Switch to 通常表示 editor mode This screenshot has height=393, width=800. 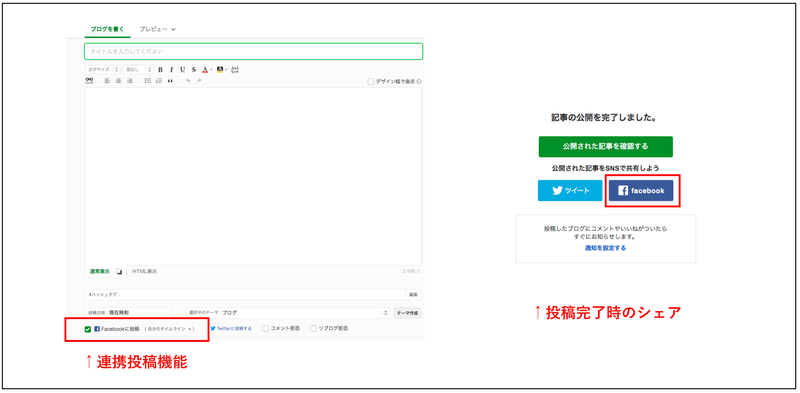(x=100, y=272)
